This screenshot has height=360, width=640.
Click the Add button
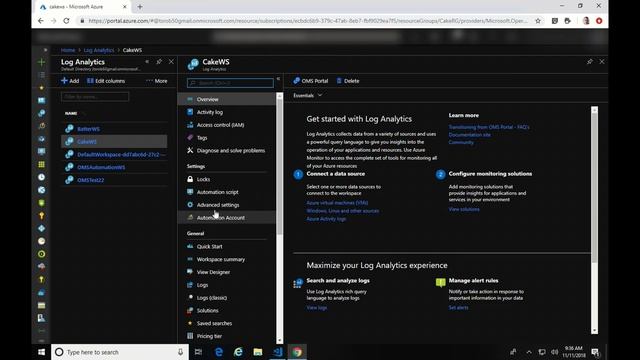pos(70,81)
